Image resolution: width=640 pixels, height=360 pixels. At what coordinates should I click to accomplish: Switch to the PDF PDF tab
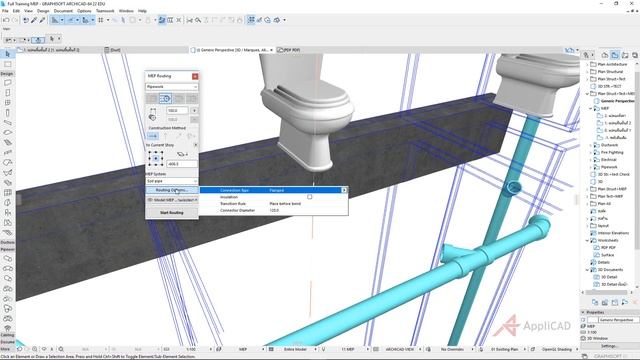289,50
